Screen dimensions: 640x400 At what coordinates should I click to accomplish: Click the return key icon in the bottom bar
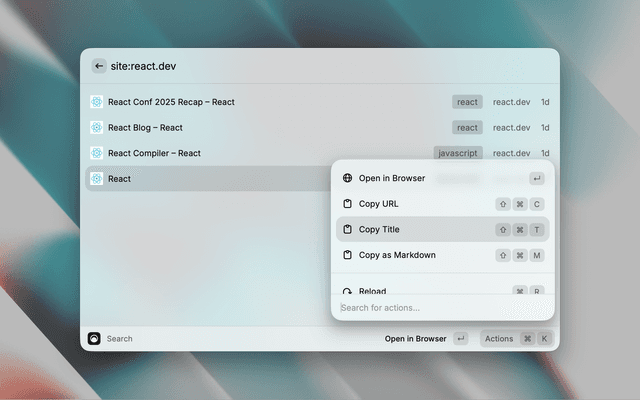coord(460,338)
